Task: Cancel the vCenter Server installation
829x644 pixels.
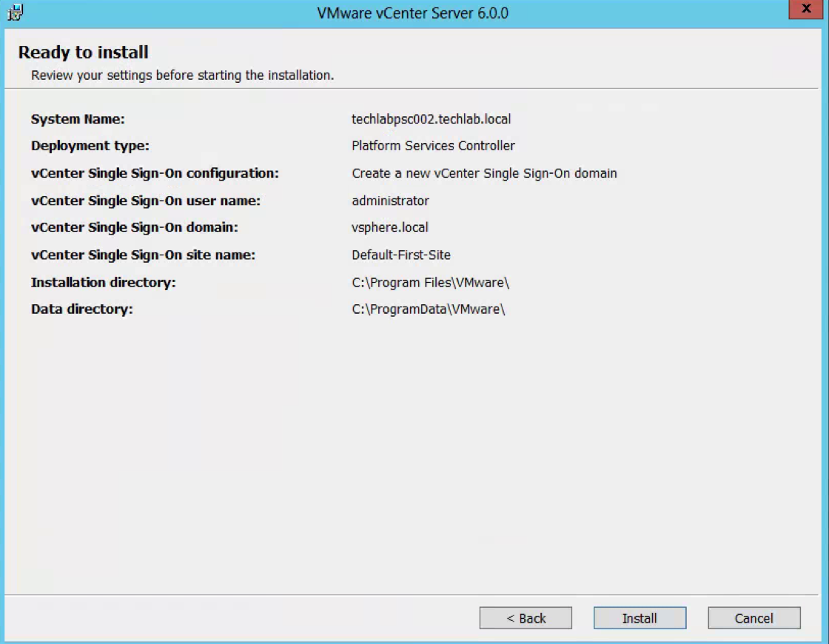Action: pyautogui.click(x=754, y=618)
